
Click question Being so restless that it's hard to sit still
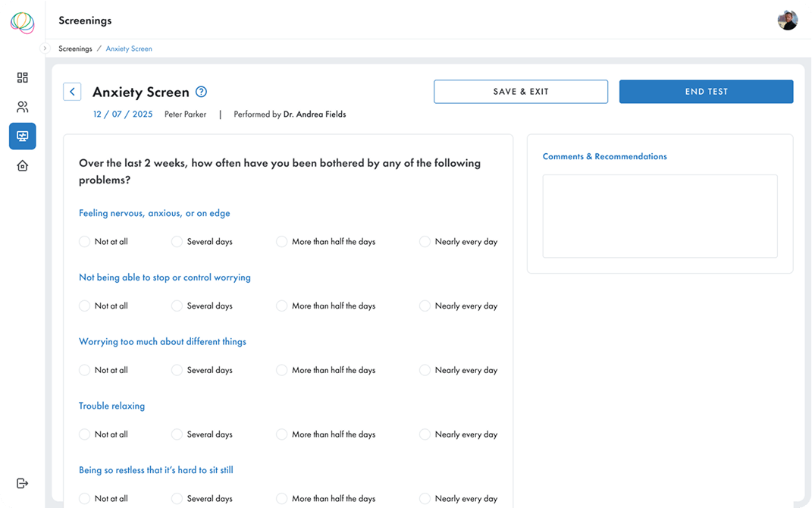click(x=156, y=469)
